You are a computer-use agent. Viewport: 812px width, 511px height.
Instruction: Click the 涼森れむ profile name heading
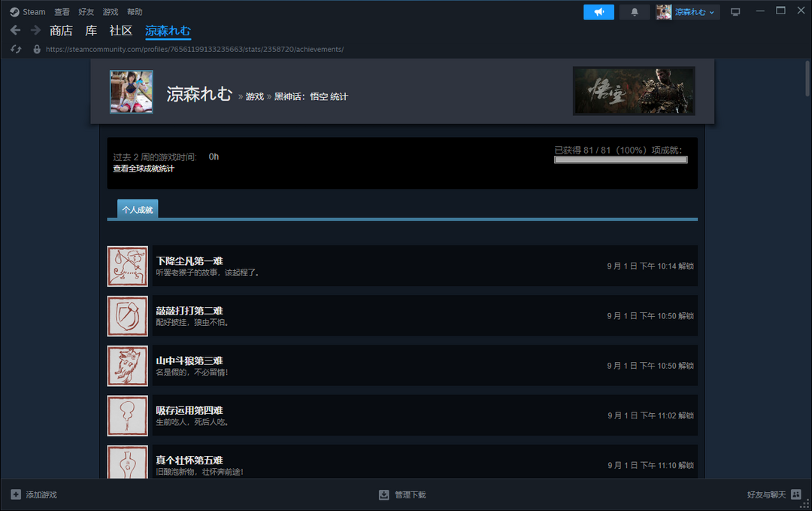coord(199,94)
